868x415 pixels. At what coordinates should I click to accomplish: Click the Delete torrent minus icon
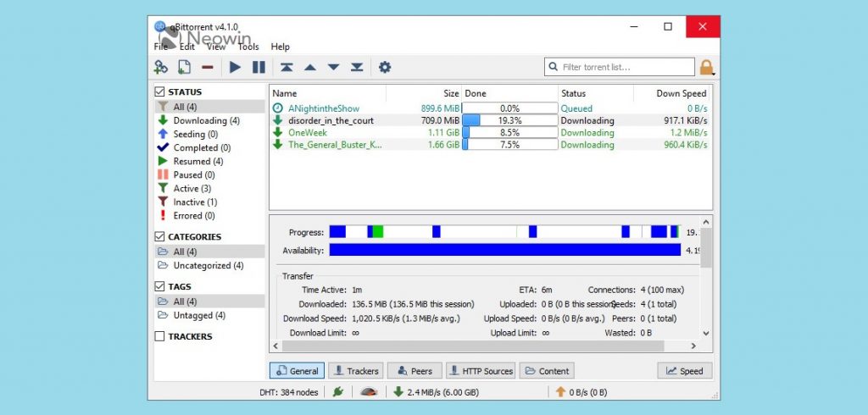[x=208, y=68]
